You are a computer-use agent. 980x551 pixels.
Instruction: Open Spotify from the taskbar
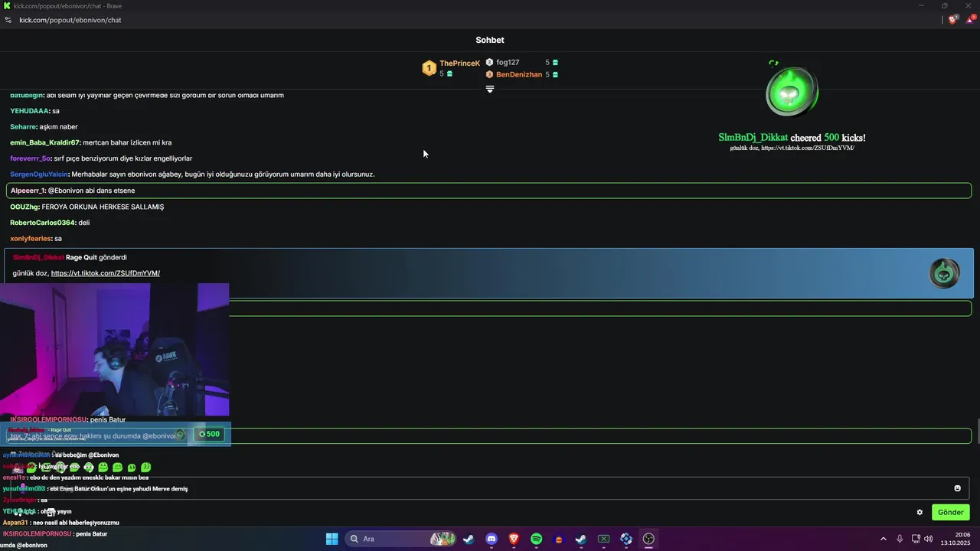pyautogui.click(x=536, y=539)
